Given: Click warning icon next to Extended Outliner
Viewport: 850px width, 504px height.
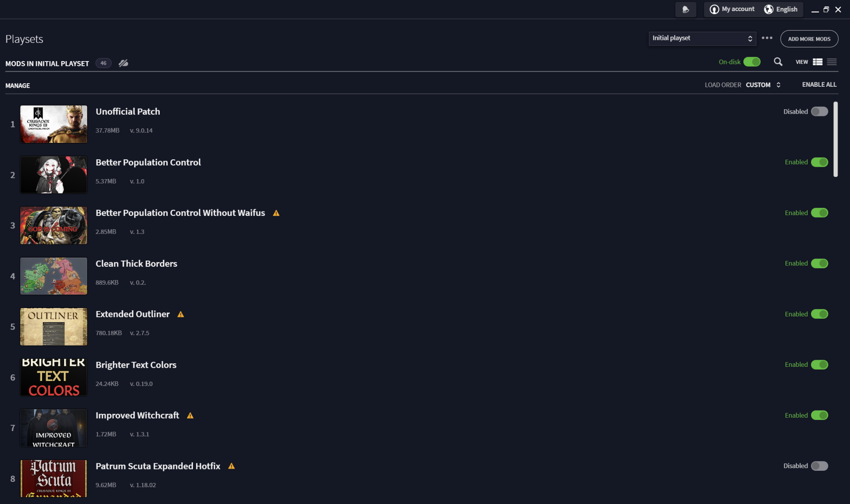Looking at the screenshot, I should pyautogui.click(x=181, y=315).
